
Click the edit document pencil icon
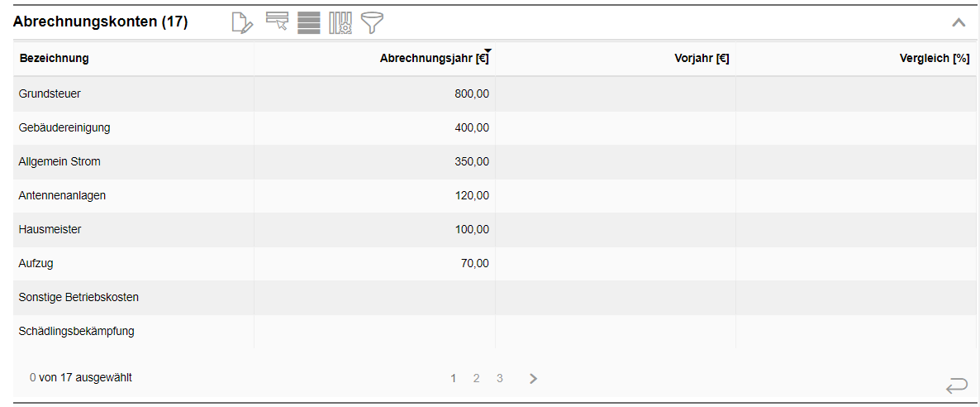pos(242,22)
